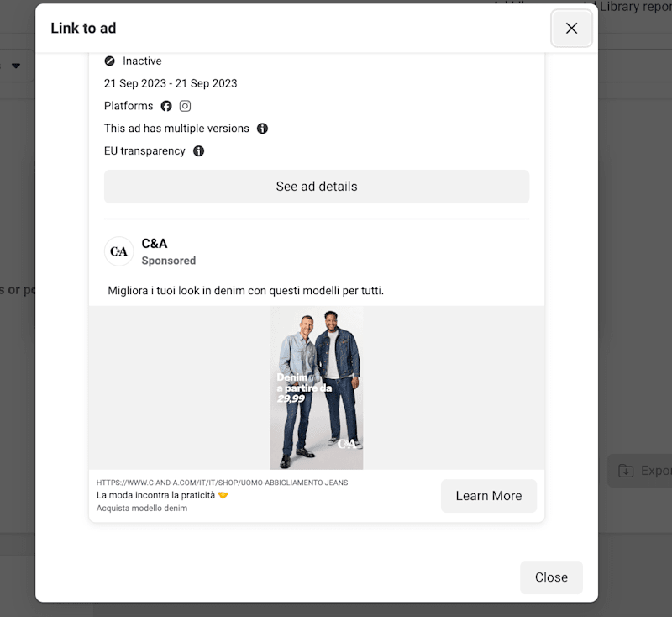Click the 'Inactive' status text
Screen dimensions: 672x617
point(142,61)
